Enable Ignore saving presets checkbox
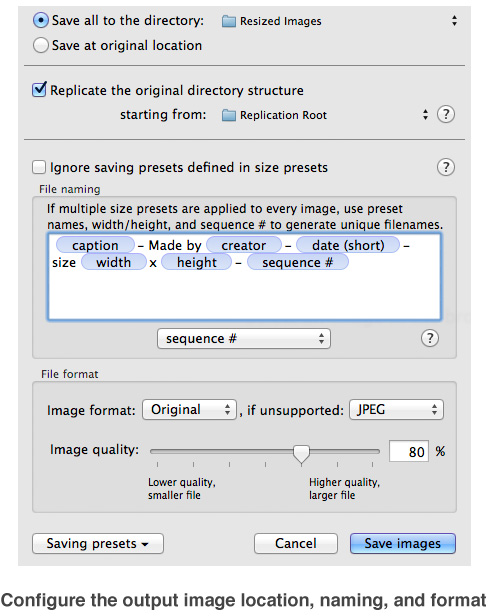Image resolution: width=488 pixels, height=616 pixels. [x=39, y=167]
